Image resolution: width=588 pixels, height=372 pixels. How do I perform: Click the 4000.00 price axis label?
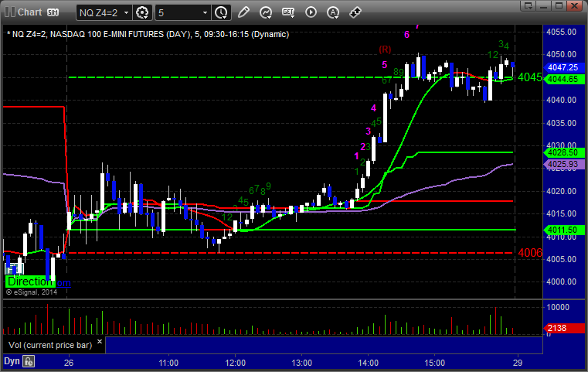pyautogui.click(x=562, y=282)
